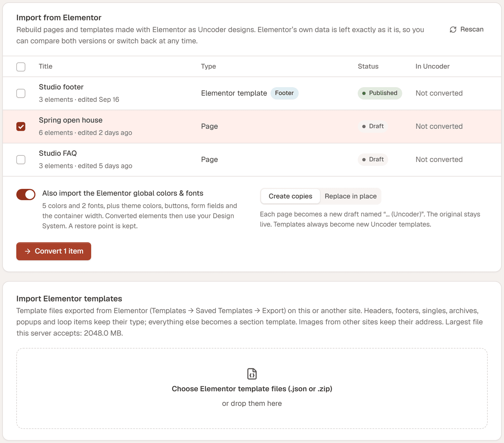
Task: Click 'Also import the Elementor global colors & fonts' label
Action: point(123,193)
